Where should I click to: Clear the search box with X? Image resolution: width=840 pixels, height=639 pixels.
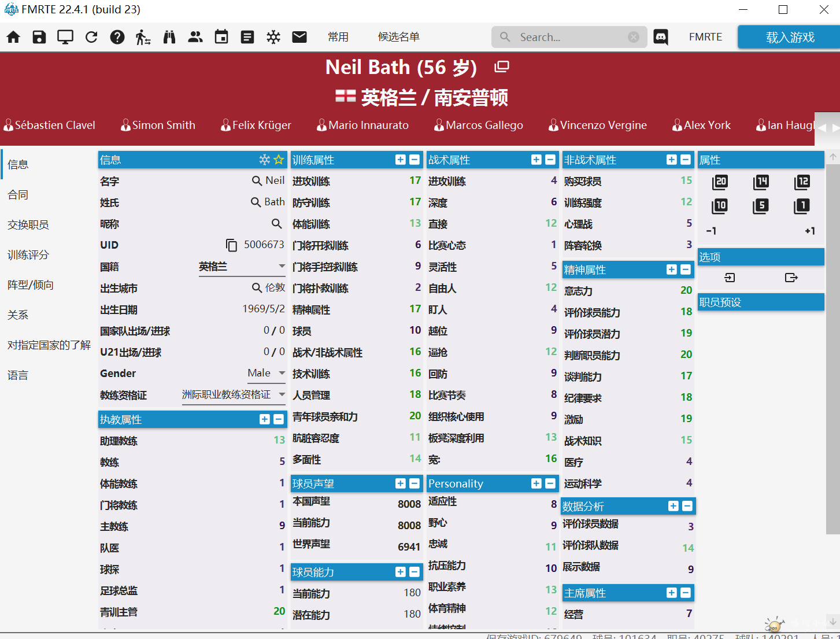tap(634, 37)
